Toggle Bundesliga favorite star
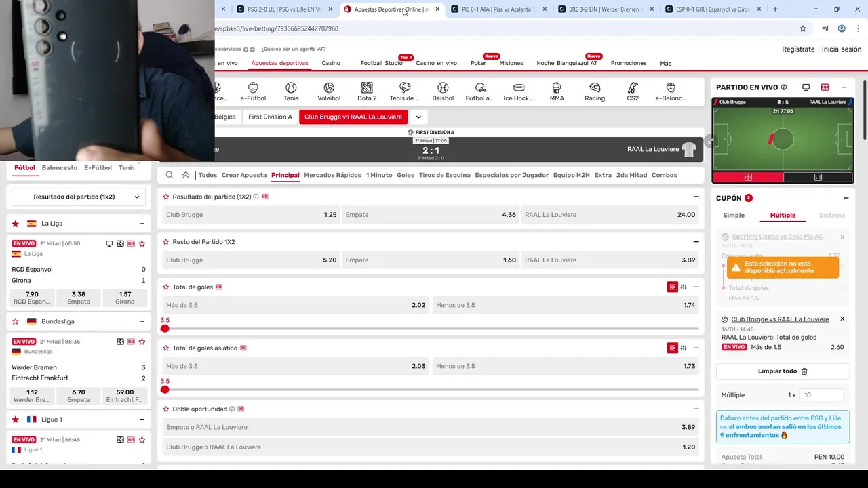868x488 pixels. tap(16, 321)
